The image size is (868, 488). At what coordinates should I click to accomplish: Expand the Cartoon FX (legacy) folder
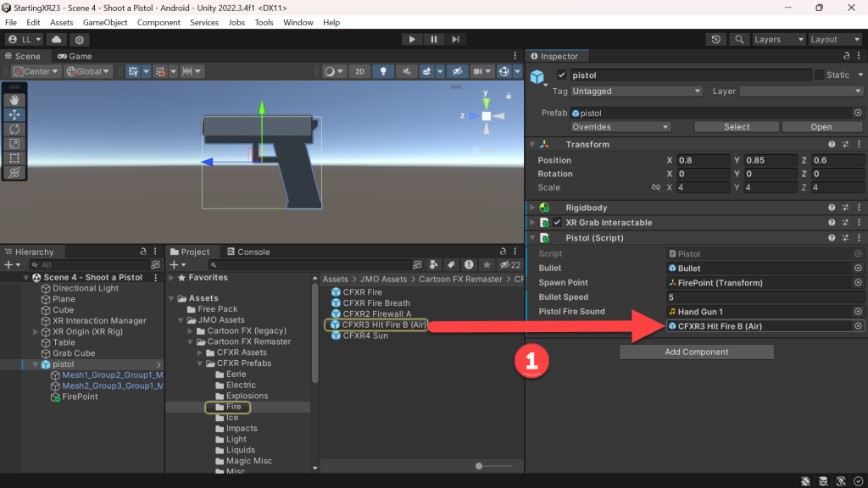click(x=191, y=331)
